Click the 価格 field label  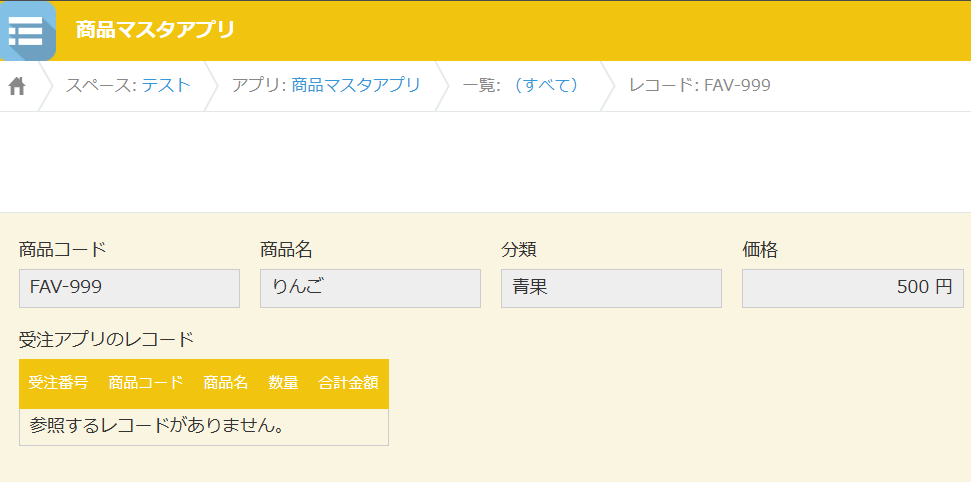pyautogui.click(x=760, y=250)
